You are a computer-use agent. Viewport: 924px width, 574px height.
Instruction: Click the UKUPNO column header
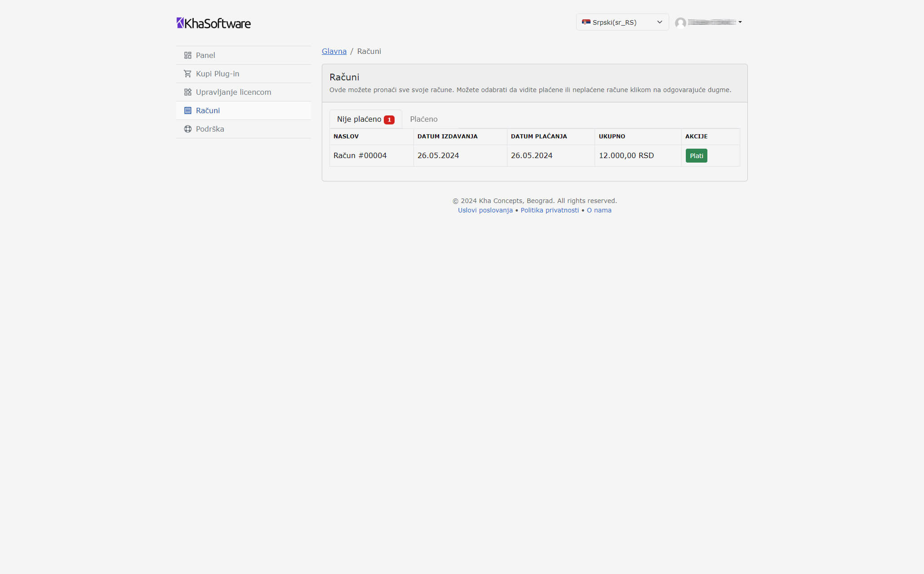point(638,137)
